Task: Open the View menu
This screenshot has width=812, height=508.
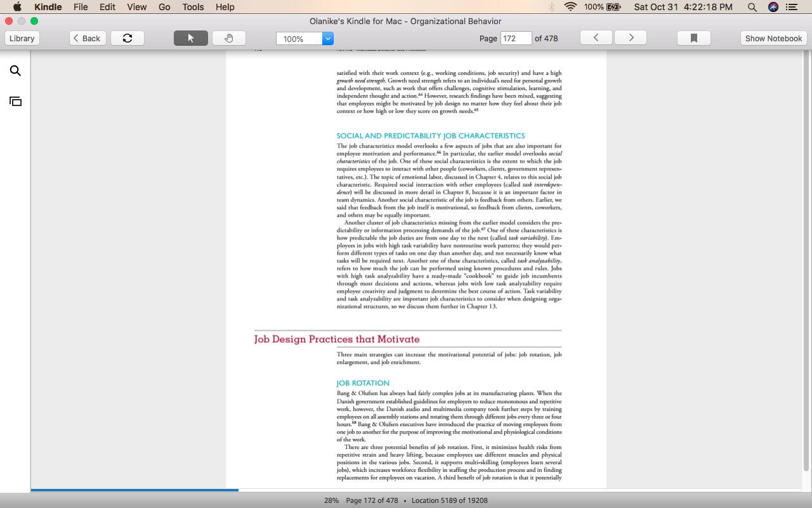Action: click(136, 7)
